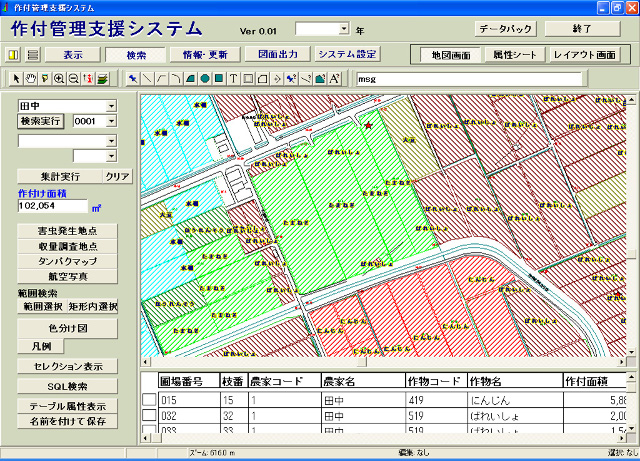The image size is (640, 461).
Task: Pick the straight line drawing tool
Action: 148,78
